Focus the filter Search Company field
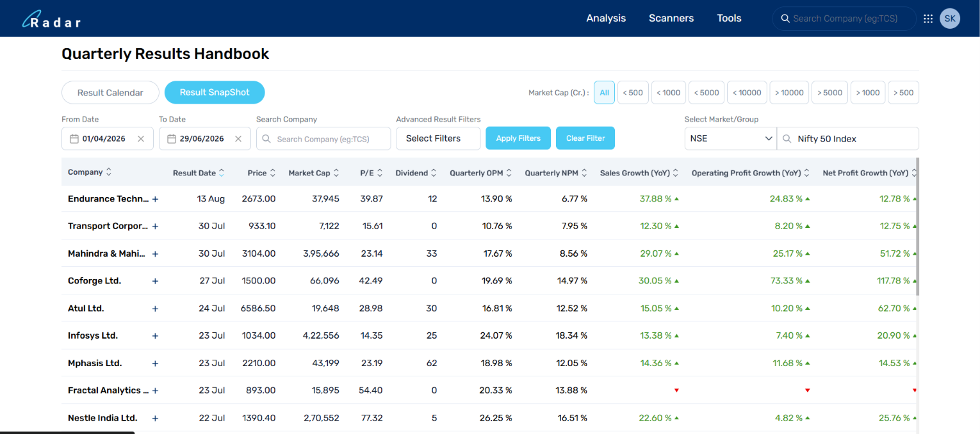This screenshot has width=980, height=434. pos(323,139)
